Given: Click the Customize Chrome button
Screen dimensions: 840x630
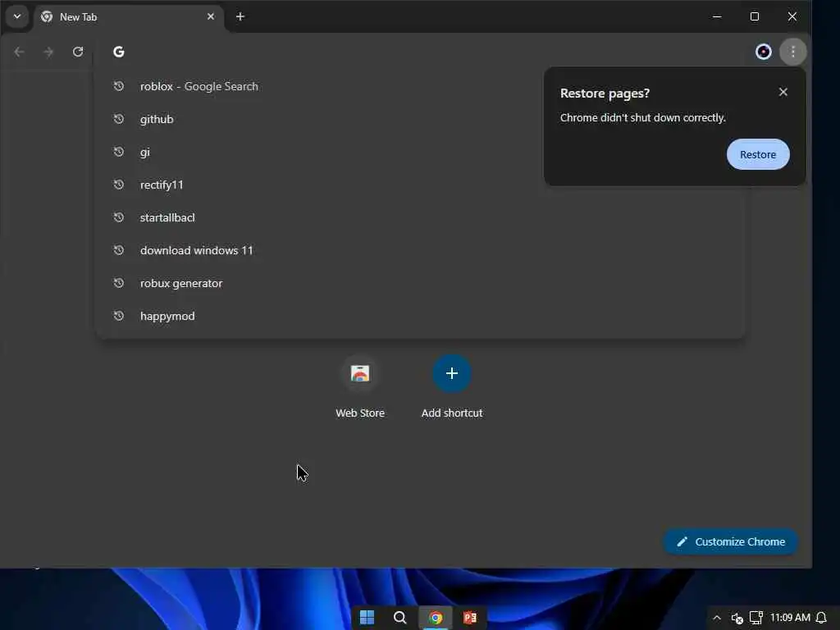Looking at the screenshot, I should 731,541.
